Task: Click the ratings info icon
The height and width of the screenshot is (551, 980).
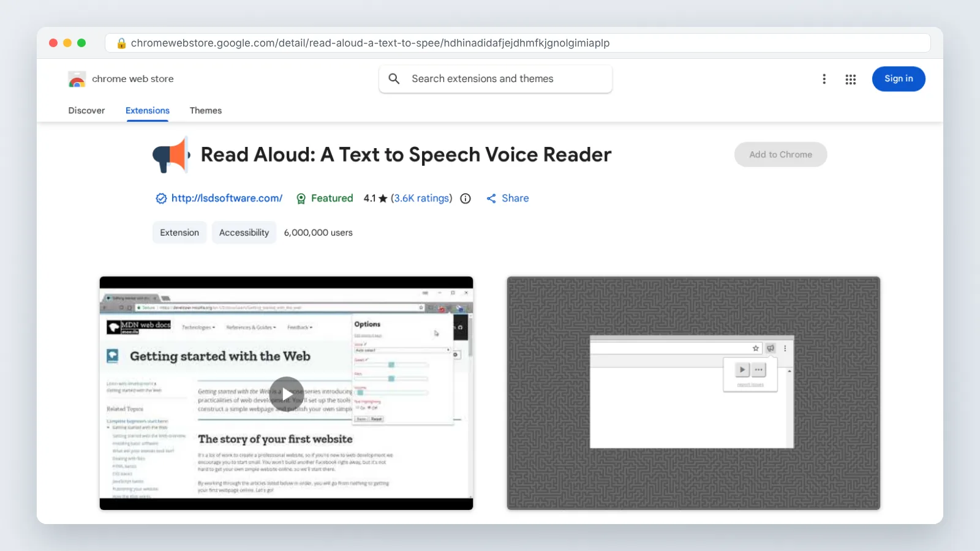Action: 466,198
